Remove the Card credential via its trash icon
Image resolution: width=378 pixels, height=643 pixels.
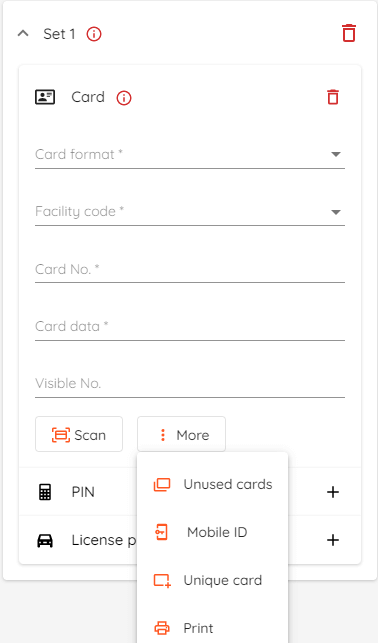[333, 97]
